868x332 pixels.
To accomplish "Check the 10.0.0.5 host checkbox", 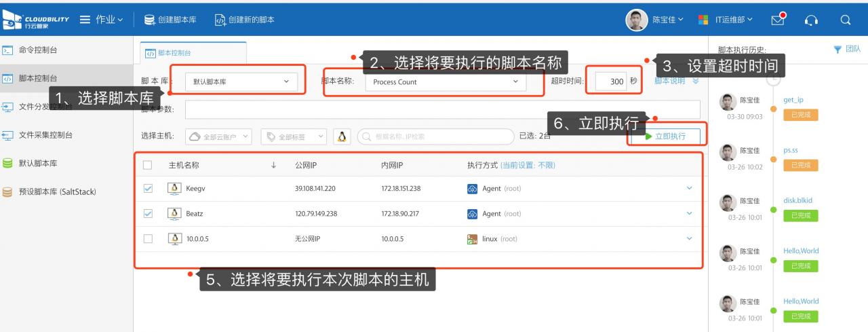I will coord(149,238).
